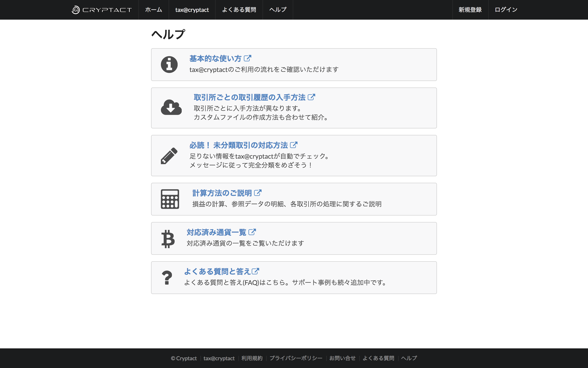Click the pencil icon card
This screenshot has height=368, width=588.
pos(169,156)
